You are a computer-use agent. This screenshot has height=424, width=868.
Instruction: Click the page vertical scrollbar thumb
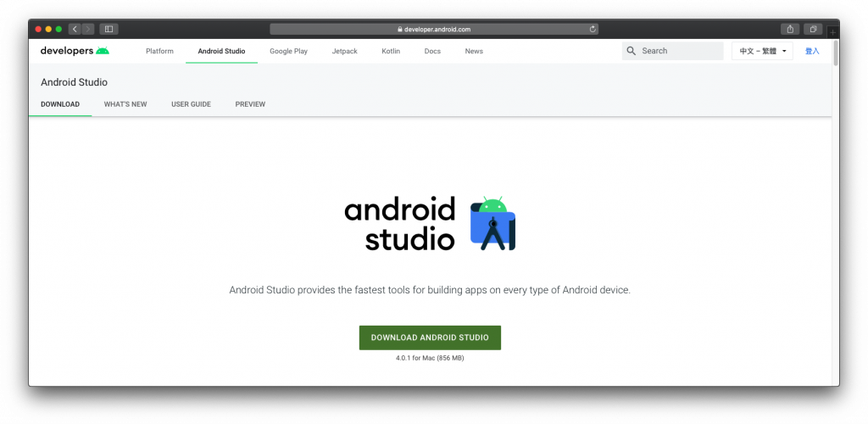835,53
